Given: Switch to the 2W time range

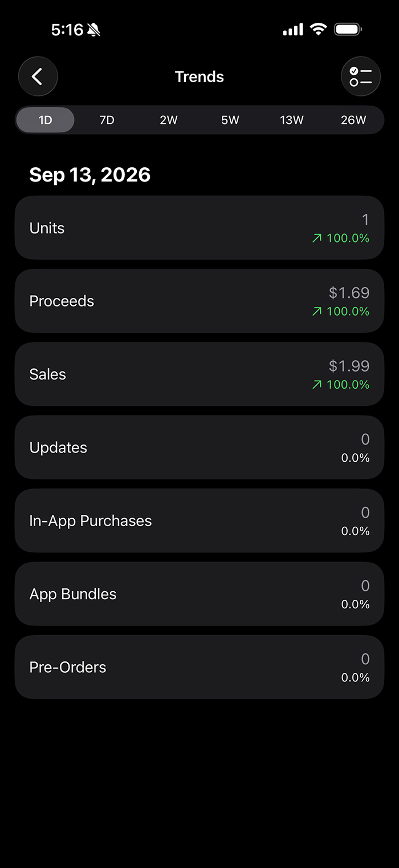Looking at the screenshot, I should point(168,120).
